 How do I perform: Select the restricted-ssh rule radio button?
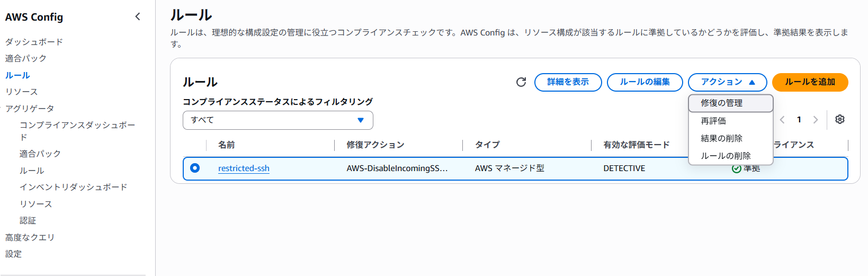(195, 168)
